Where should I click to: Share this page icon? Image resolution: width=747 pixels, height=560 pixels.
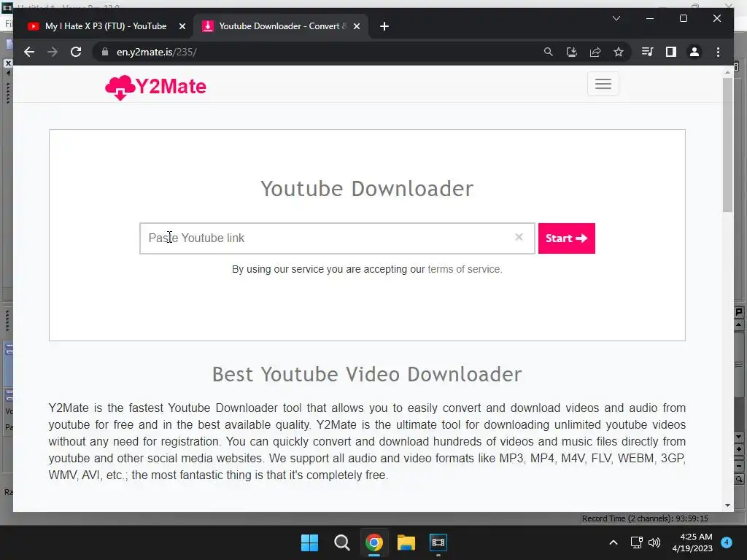595,52
